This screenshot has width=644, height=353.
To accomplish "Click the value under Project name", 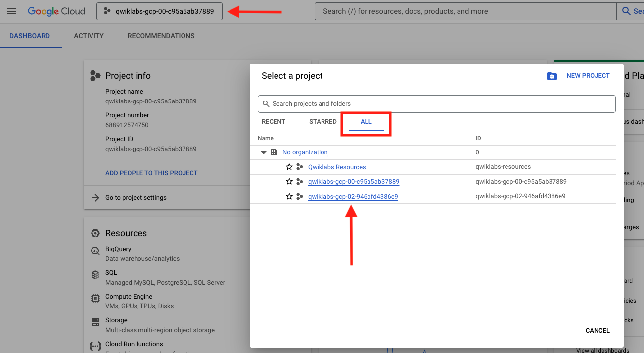I will [x=151, y=101].
